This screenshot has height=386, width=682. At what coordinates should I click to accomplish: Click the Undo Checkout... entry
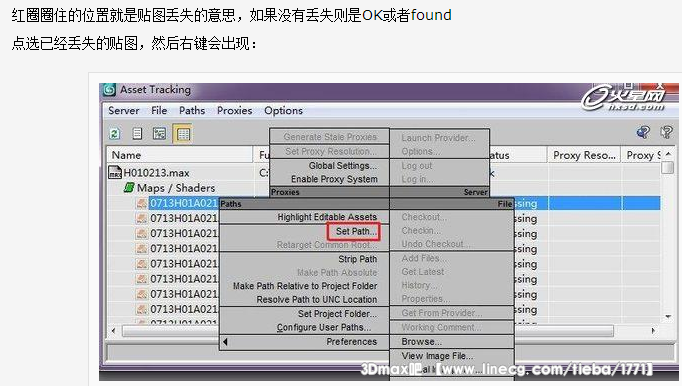pyautogui.click(x=435, y=244)
